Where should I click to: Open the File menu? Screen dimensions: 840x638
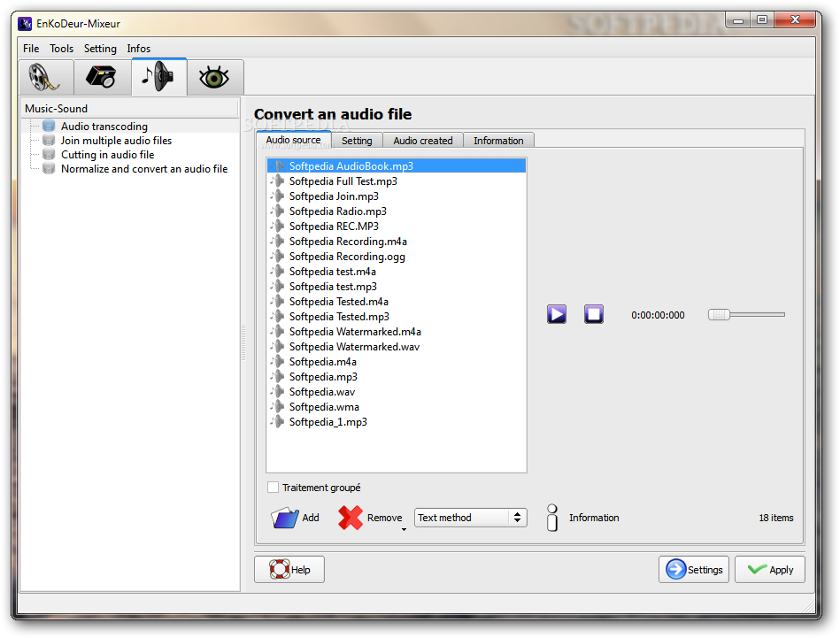(x=31, y=48)
